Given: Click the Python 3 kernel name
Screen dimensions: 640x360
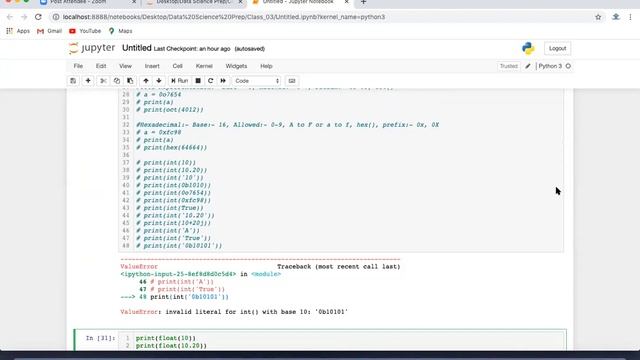Looking at the screenshot, I should (550, 66).
